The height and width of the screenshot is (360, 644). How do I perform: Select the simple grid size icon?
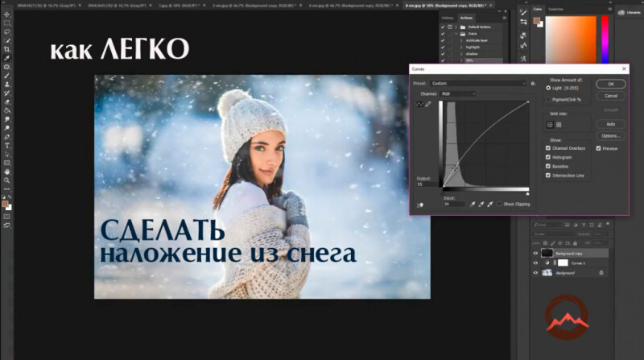click(550, 125)
